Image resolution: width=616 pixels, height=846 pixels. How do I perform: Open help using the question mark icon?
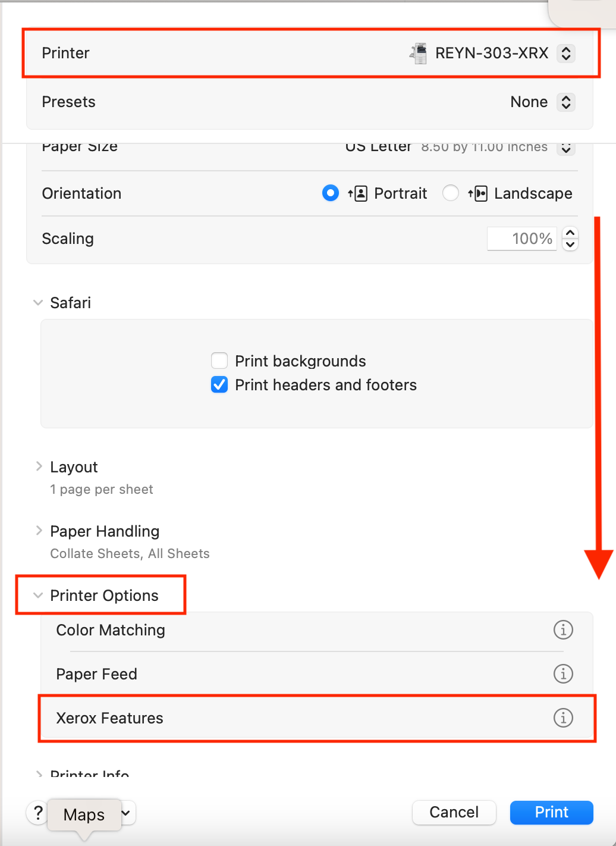37,813
